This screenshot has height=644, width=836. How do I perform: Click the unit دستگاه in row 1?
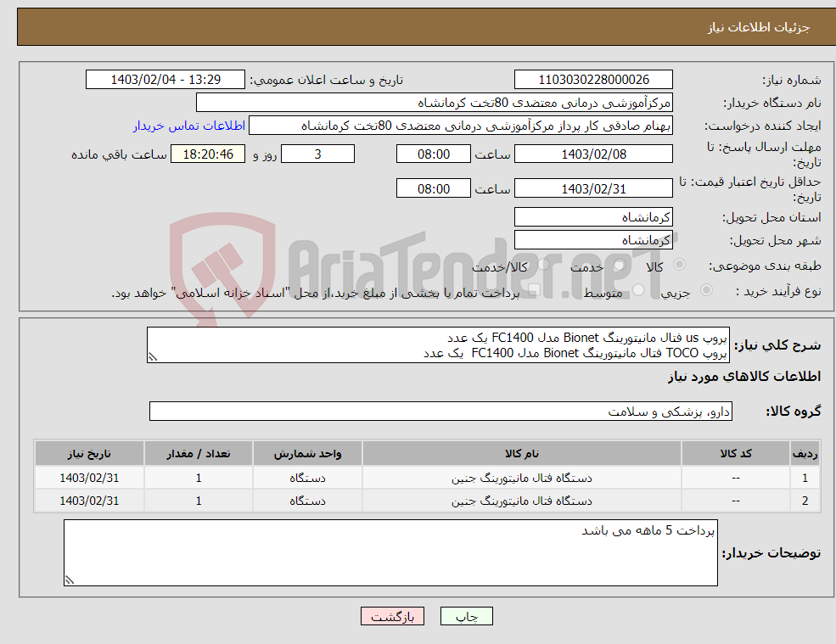(307, 478)
